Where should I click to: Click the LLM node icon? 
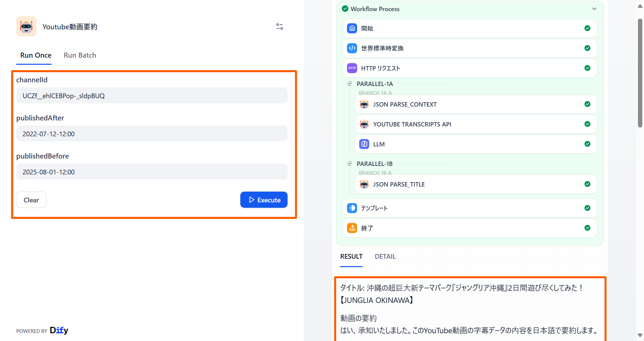(364, 144)
